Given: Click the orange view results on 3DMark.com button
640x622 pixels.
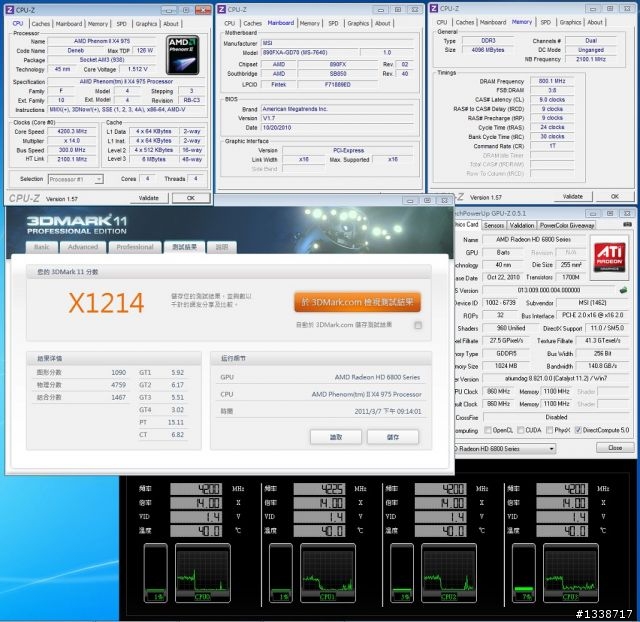Looking at the screenshot, I should [357, 302].
